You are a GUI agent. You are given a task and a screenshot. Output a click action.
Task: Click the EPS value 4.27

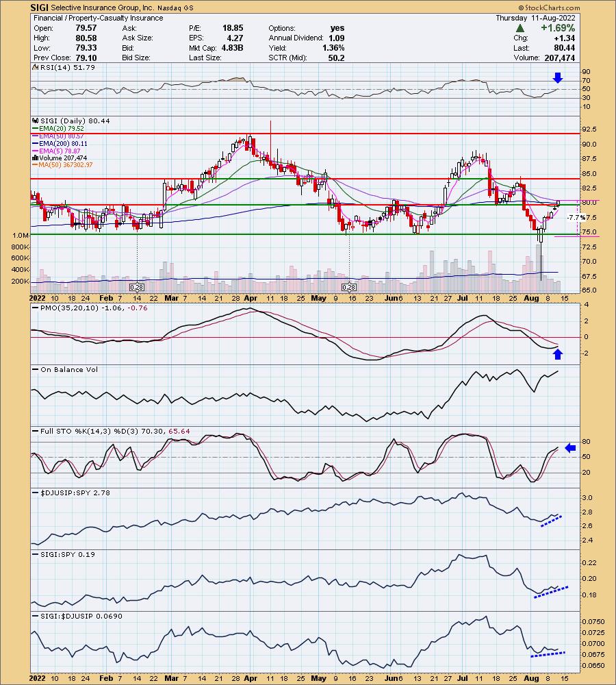click(x=235, y=38)
